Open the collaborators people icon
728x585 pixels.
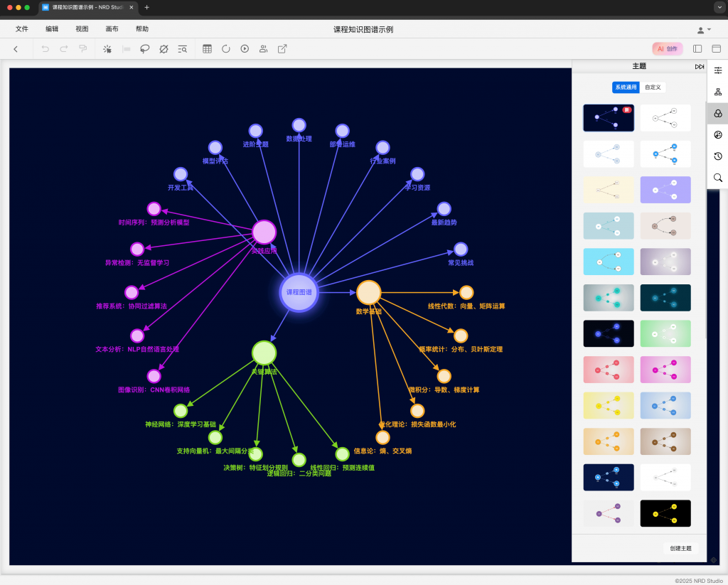(x=264, y=49)
